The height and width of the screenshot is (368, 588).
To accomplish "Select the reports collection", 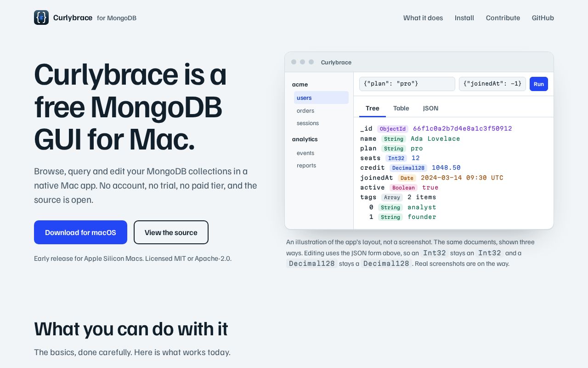I will click(x=321, y=165).
